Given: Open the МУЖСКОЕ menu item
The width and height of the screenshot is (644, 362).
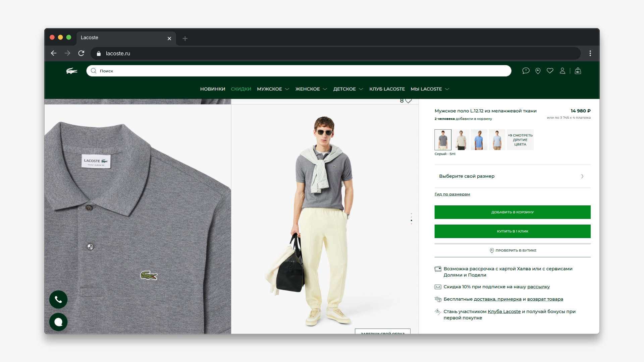Looking at the screenshot, I should tap(269, 89).
